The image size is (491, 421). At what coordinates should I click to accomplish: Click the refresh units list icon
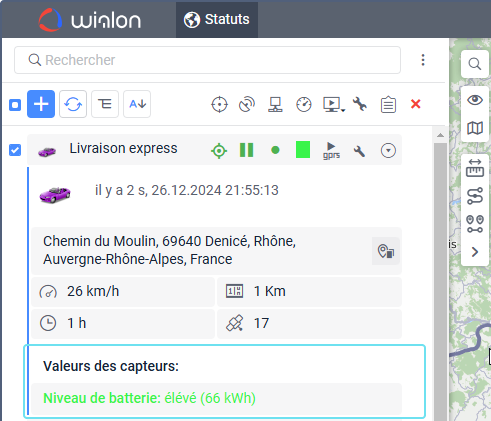tap(73, 104)
